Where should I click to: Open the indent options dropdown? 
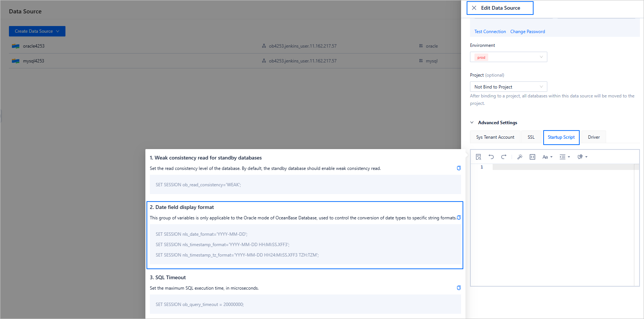pos(565,157)
